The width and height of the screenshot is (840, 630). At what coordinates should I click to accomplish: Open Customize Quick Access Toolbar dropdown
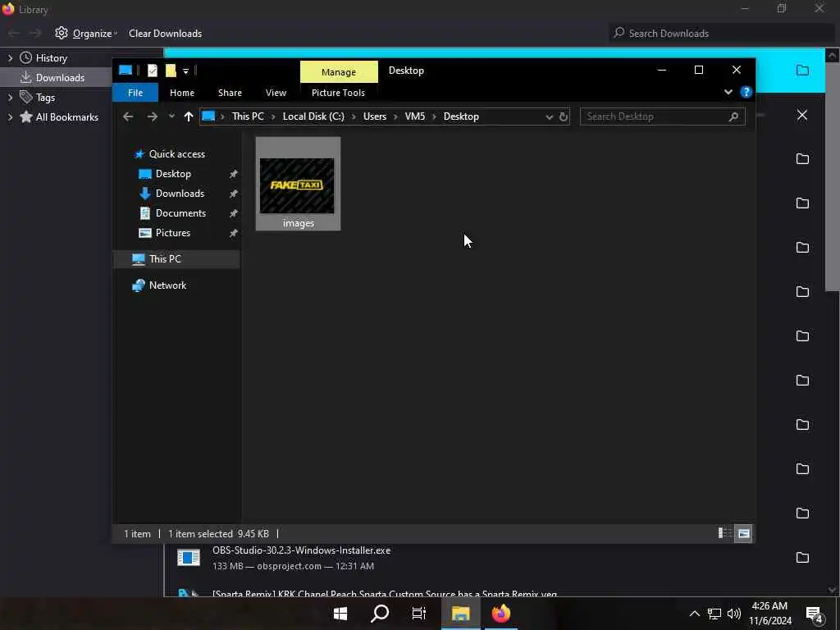click(185, 71)
